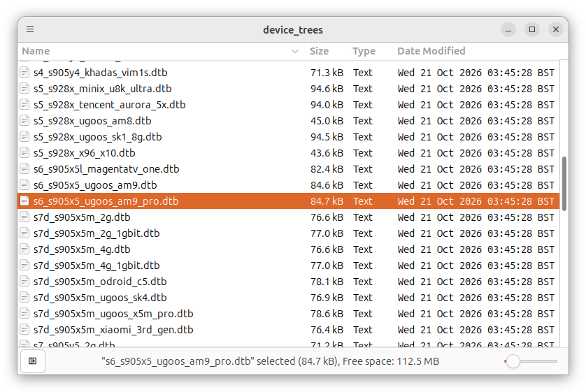Screen dimensions: 586x392
Task: Click file icon of s5_s928x_tencent_aurora_5x.dtb
Action: (x=24, y=105)
